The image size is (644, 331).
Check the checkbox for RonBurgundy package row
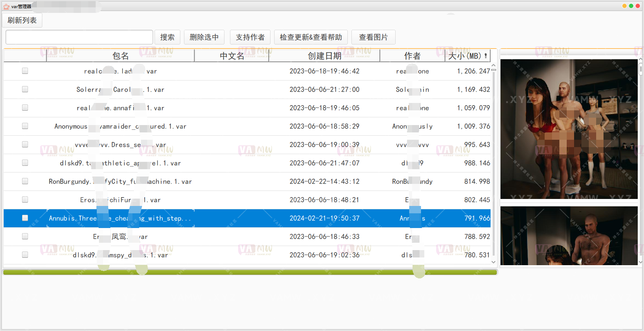[25, 181]
